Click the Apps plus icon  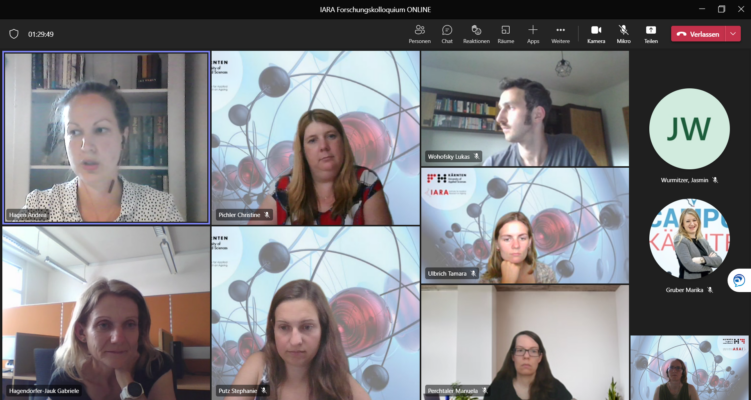(x=533, y=33)
